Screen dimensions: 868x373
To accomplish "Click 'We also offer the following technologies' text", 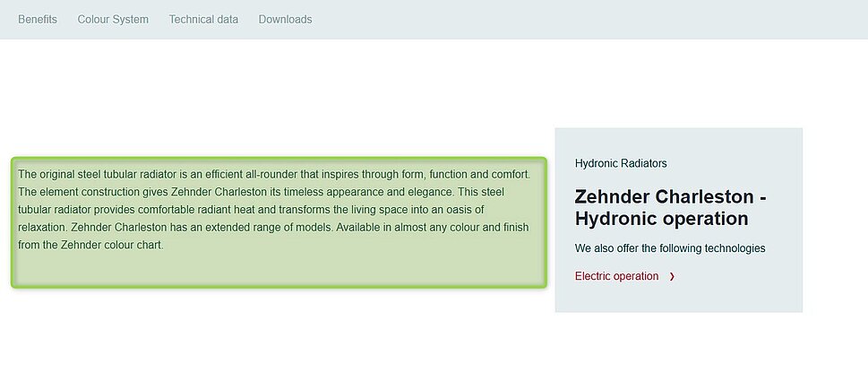I will point(670,248).
